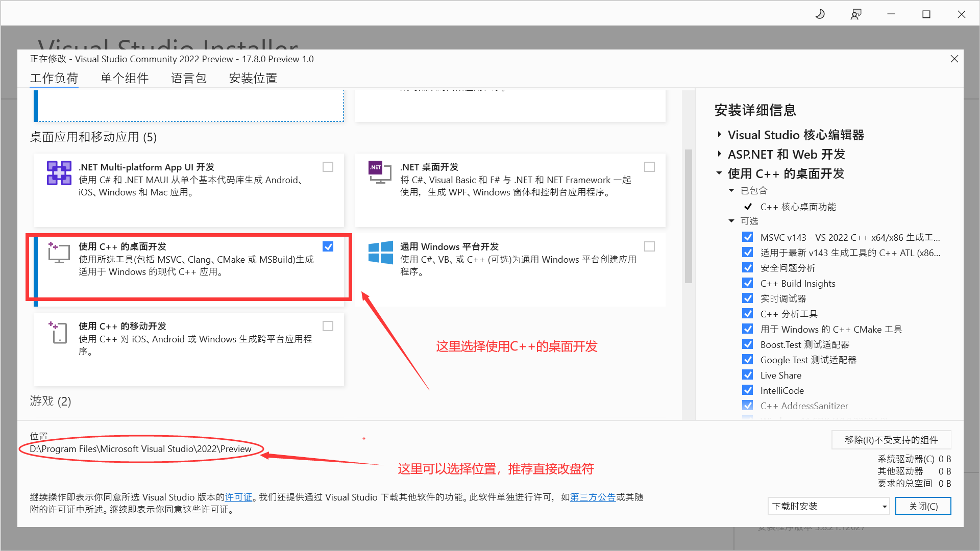Image resolution: width=980 pixels, height=551 pixels.
Task: Open the 许可证 license link
Action: pos(239,497)
